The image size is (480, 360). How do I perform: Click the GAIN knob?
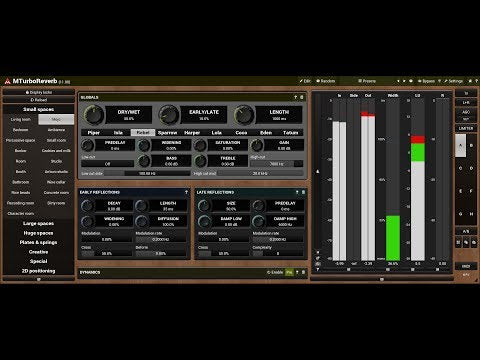(257, 145)
